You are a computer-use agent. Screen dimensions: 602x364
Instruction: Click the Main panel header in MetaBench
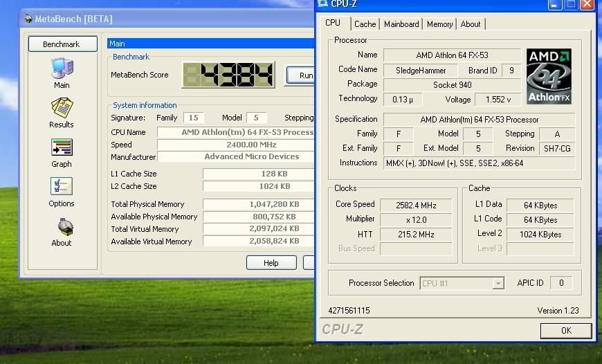(211, 44)
